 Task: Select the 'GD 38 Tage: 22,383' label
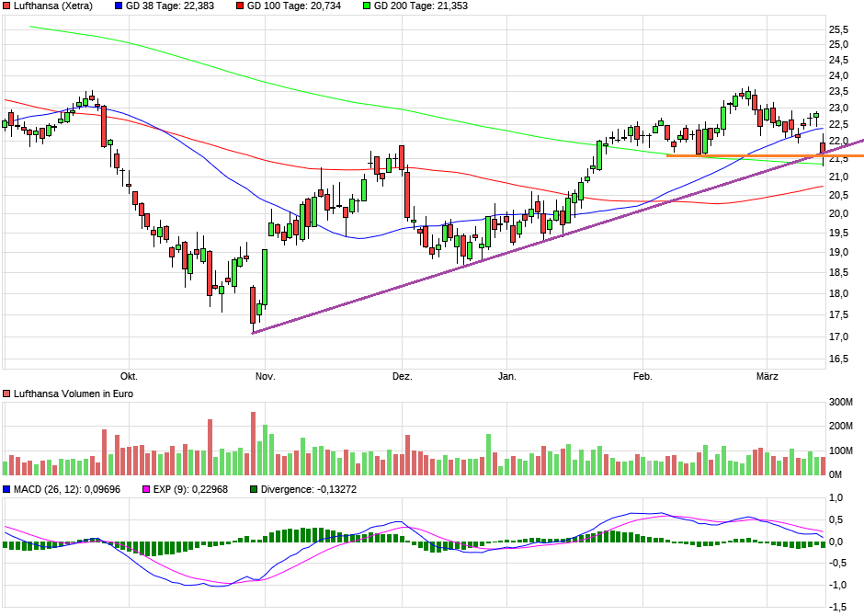pyautogui.click(x=170, y=6)
